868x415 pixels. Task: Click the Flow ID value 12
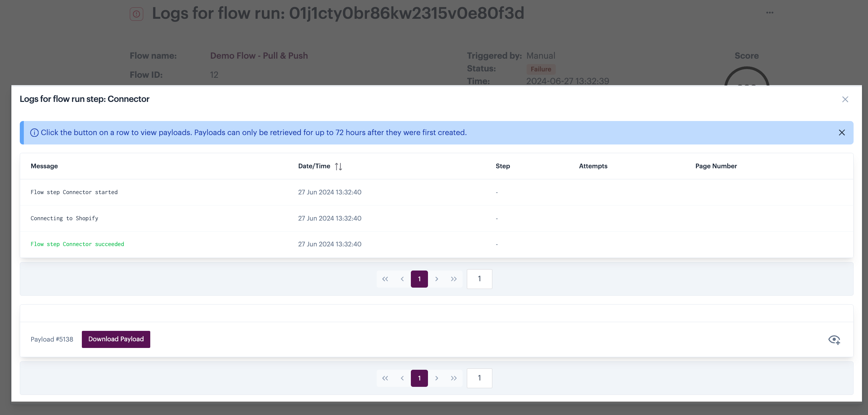[x=214, y=75]
